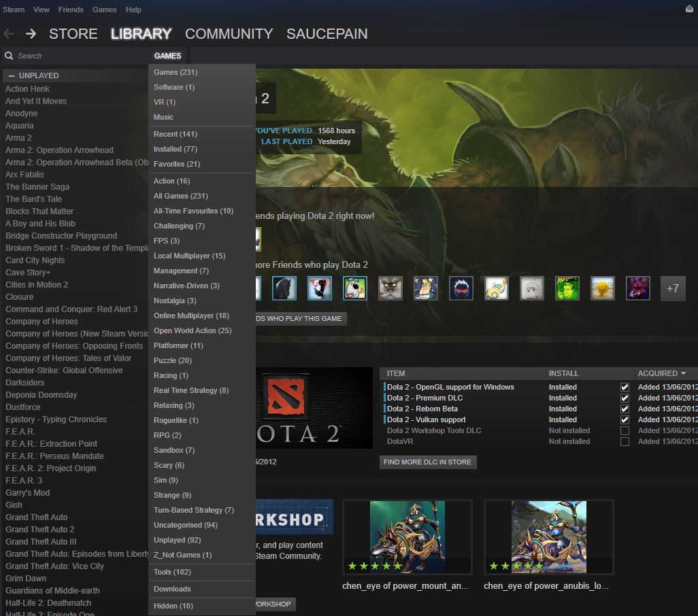Click FIND MORE DLC IN STORE
698x616 pixels.
point(427,462)
